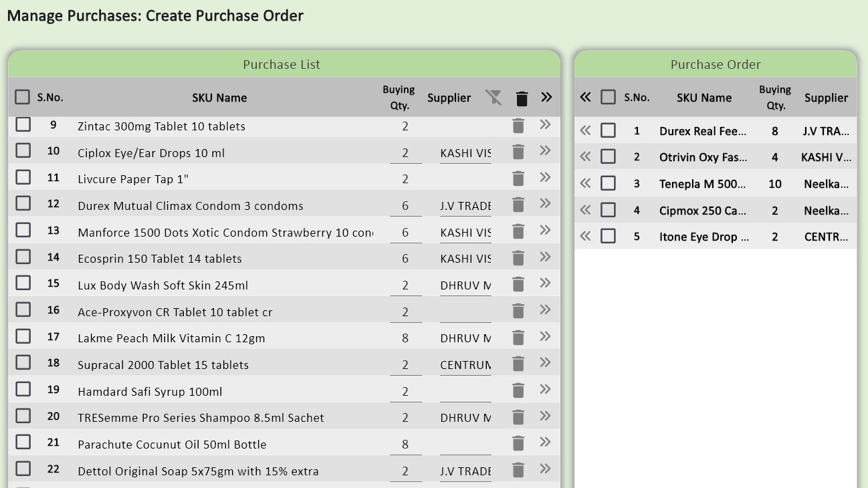
Task: Return Itone Eye Drop to the purchase list
Action: pyautogui.click(x=585, y=236)
